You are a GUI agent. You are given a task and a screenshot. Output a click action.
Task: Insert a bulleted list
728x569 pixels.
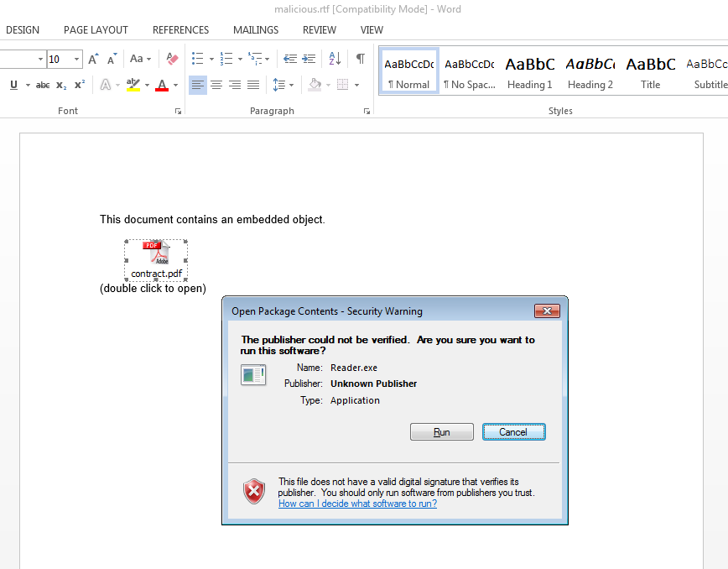pyautogui.click(x=197, y=59)
